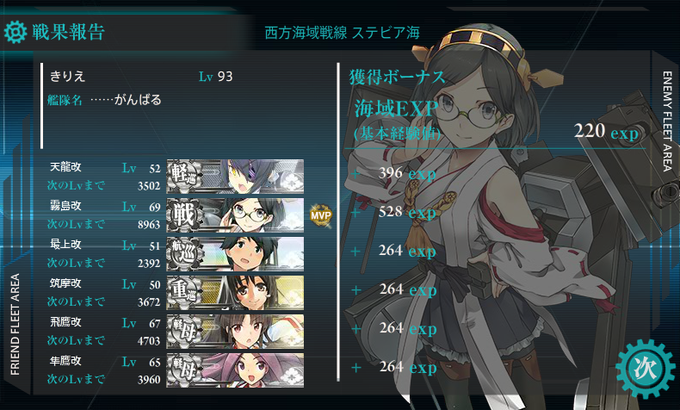680x410 pixels.
Task: Click the 航巡 class badge on 最上改
Action: pos(185,254)
